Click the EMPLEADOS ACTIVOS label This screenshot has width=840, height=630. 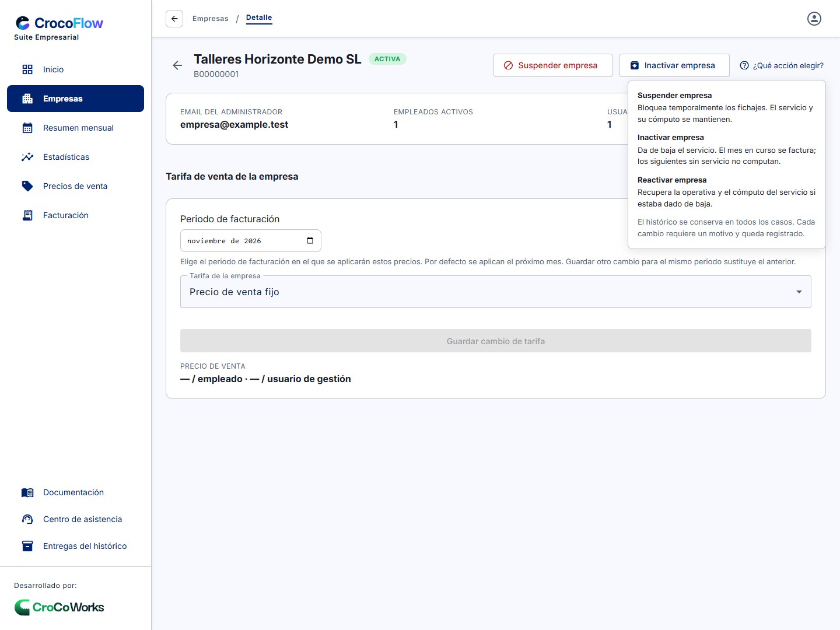pos(433,112)
